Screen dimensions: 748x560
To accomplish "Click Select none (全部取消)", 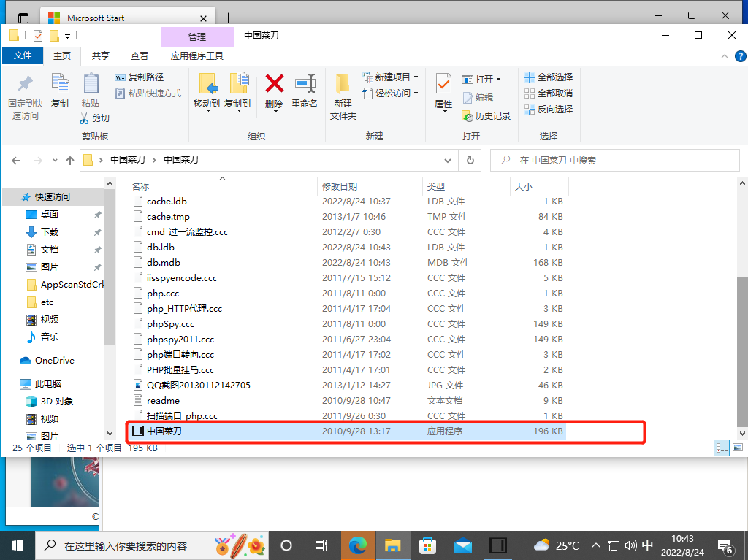I will point(548,93).
